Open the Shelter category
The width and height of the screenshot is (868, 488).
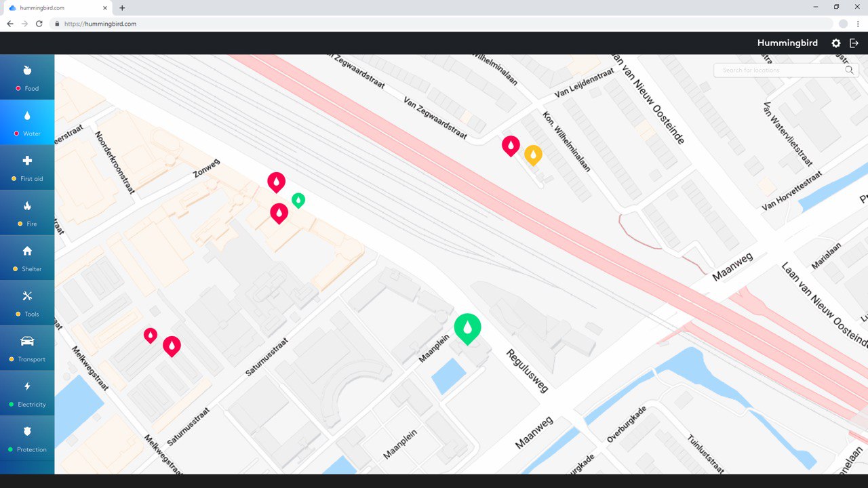coord(27,258)
